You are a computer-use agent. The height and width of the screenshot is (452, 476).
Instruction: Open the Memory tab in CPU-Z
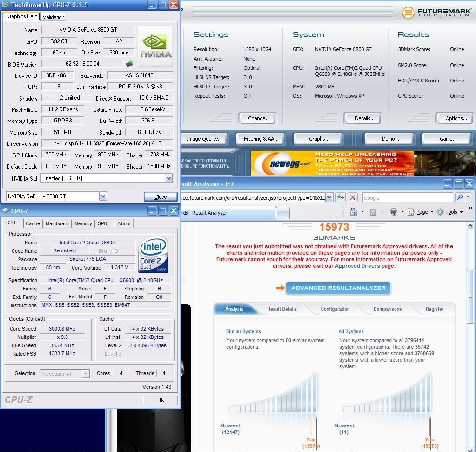(83, 223)
